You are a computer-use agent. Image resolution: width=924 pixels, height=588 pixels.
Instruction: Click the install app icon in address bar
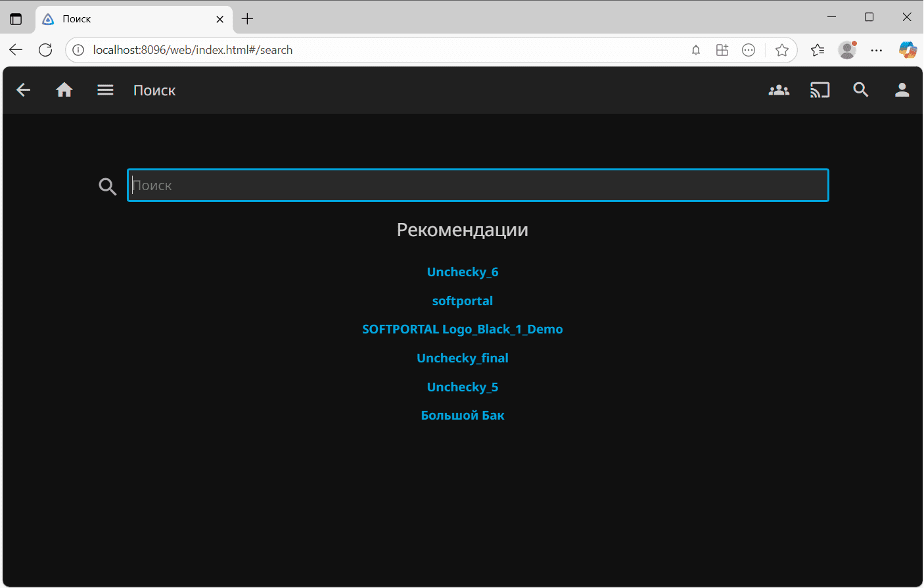point(722,50)
